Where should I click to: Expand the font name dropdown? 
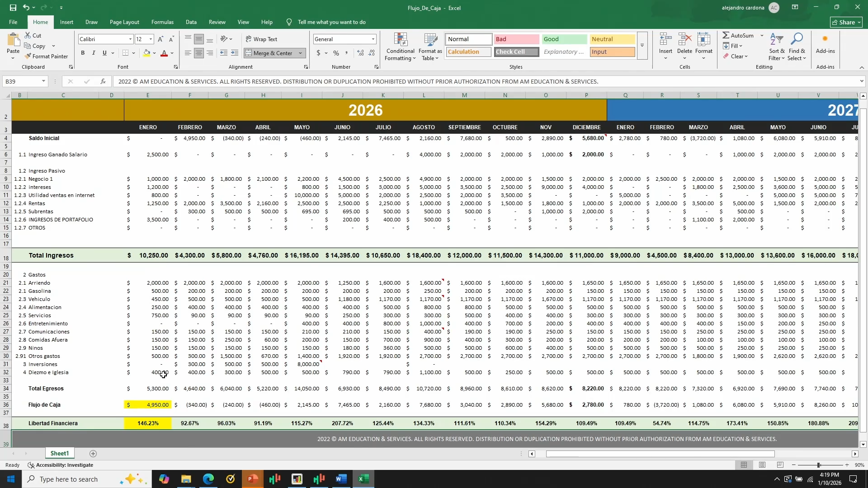[131, 39]
